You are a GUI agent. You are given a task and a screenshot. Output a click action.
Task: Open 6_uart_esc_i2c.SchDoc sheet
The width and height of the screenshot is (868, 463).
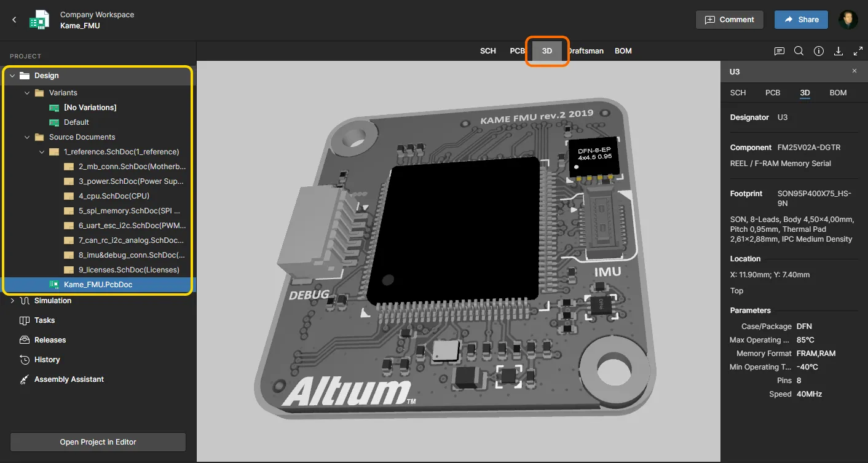tap(132, 226)
